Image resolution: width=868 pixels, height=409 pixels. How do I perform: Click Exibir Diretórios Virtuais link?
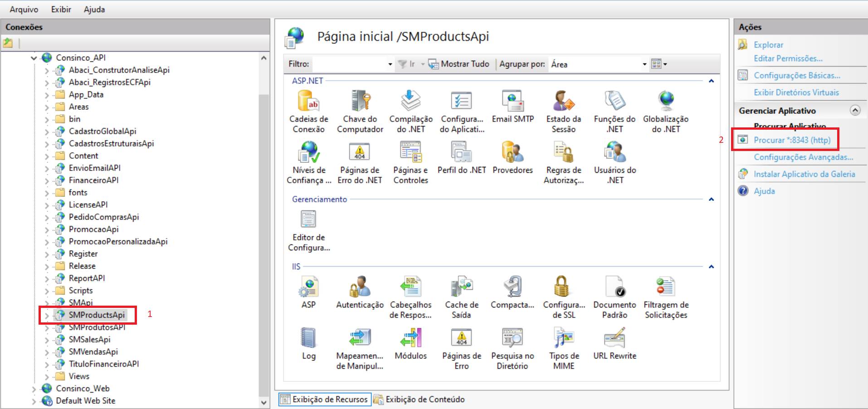pos(796,92)
